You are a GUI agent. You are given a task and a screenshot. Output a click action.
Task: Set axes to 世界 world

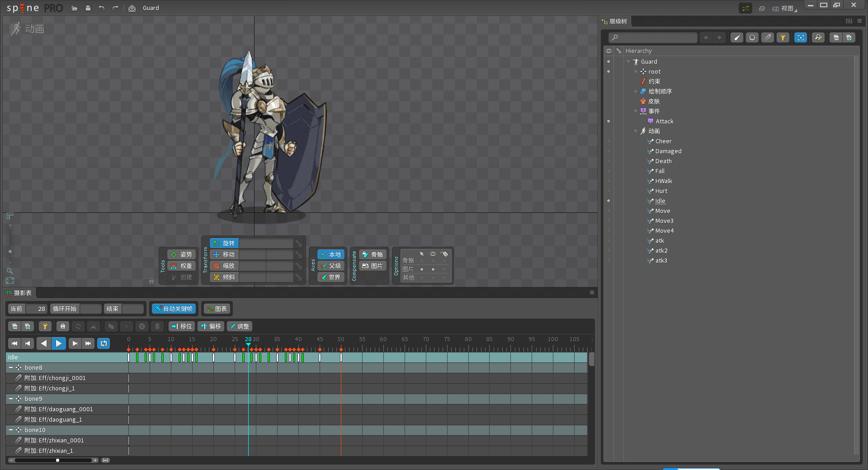(x=331, y=277)
